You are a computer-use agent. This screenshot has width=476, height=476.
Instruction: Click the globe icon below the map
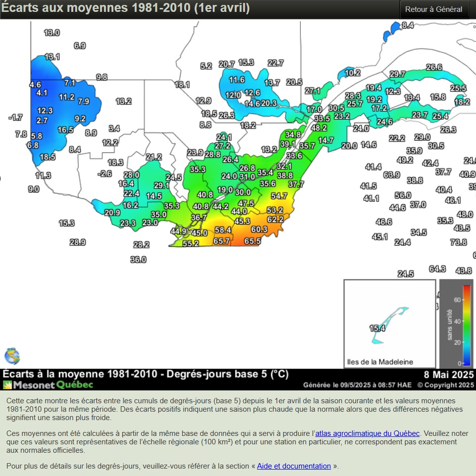12,356
